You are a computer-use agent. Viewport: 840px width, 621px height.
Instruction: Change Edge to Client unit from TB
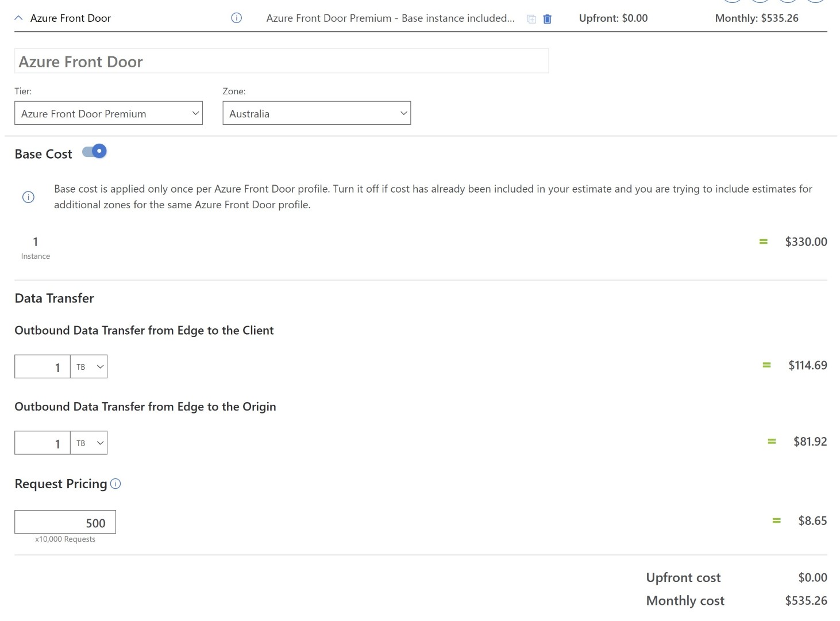click(x=89, y=367)
